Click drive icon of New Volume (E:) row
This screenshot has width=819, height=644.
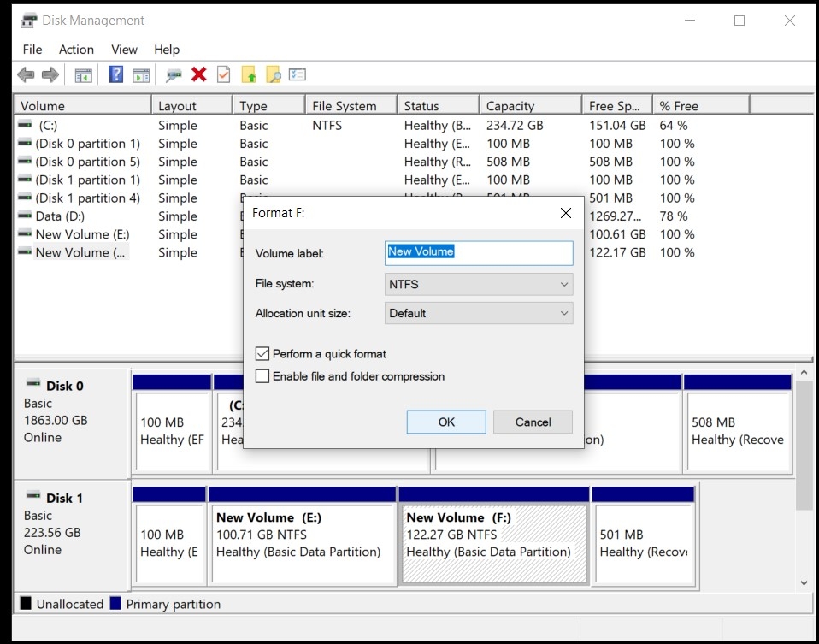(x=25, y=233)
